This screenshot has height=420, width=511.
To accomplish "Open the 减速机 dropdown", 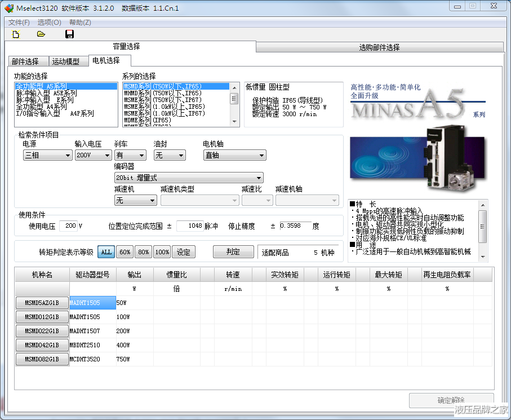I will click(x=135, y=200).
